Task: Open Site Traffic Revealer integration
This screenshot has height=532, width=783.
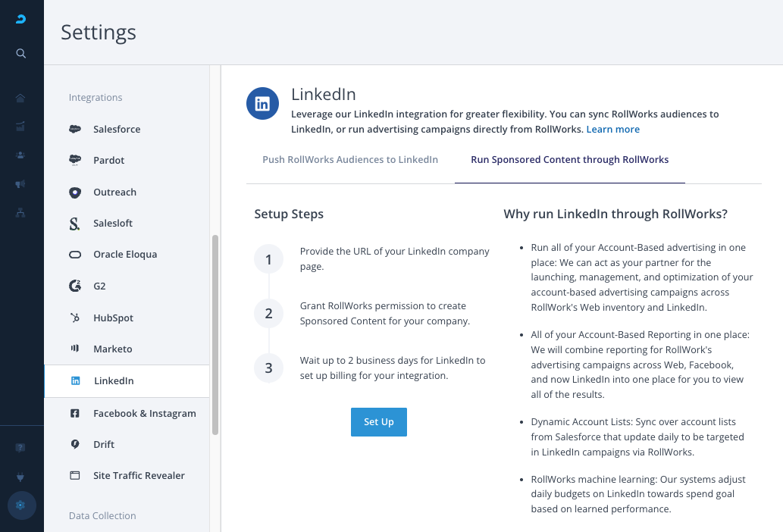Action: coord(139,475)
